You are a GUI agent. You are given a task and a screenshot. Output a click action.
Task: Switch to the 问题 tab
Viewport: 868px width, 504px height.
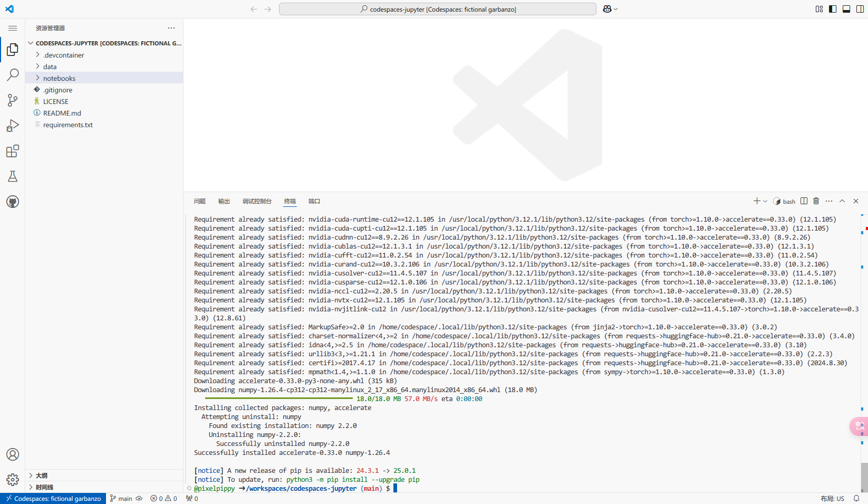pos(200,201)
